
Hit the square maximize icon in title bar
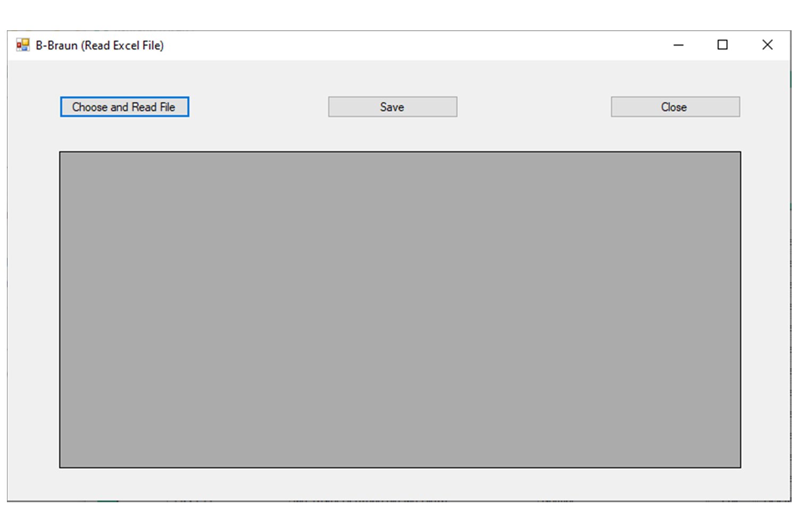722,45
